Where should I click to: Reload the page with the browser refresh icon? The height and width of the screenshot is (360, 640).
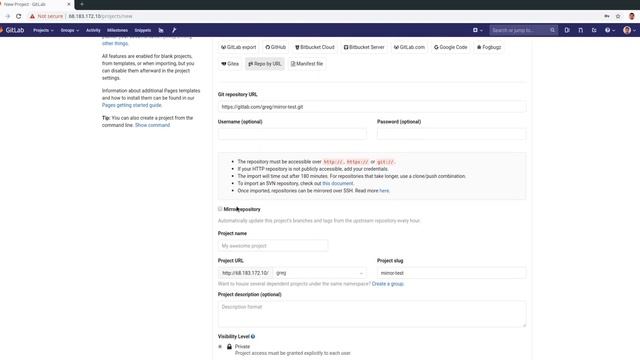coord(18,16)
